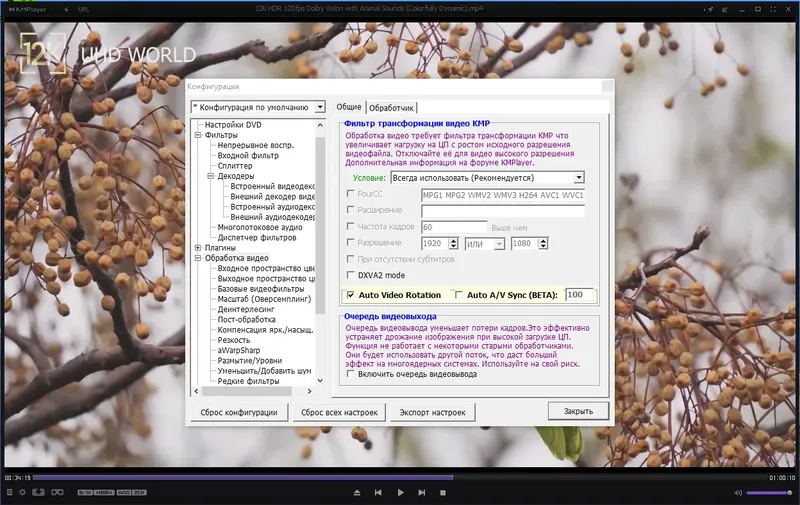The height and width of the screenshot is (505, 800).
Task: Open the control box gear icon
Action: 22,492
